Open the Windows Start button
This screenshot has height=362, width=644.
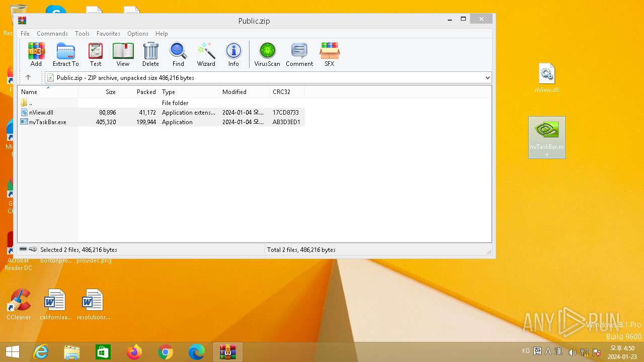pyautogui.click(x=13, y=352)
